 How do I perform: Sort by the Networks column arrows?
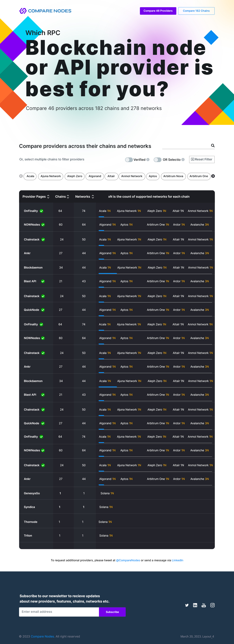(x=93, y=197)
